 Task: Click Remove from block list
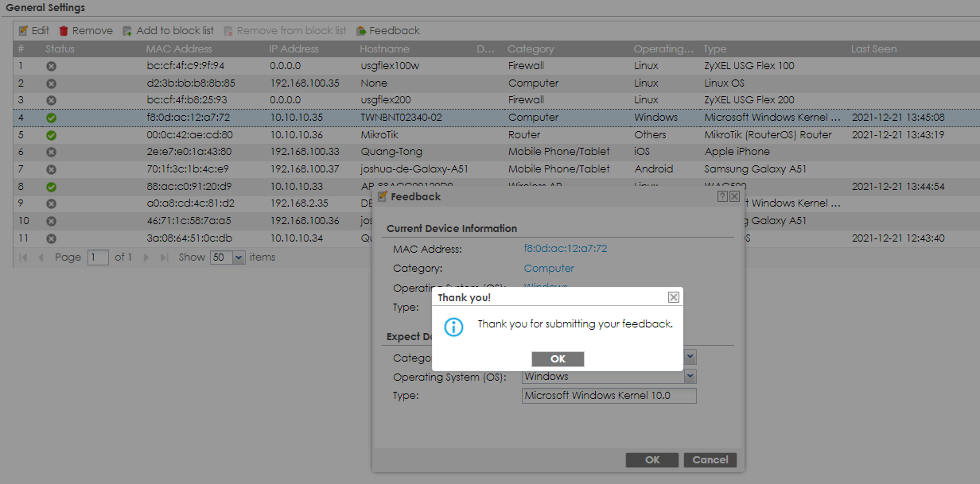coord(285,30)
